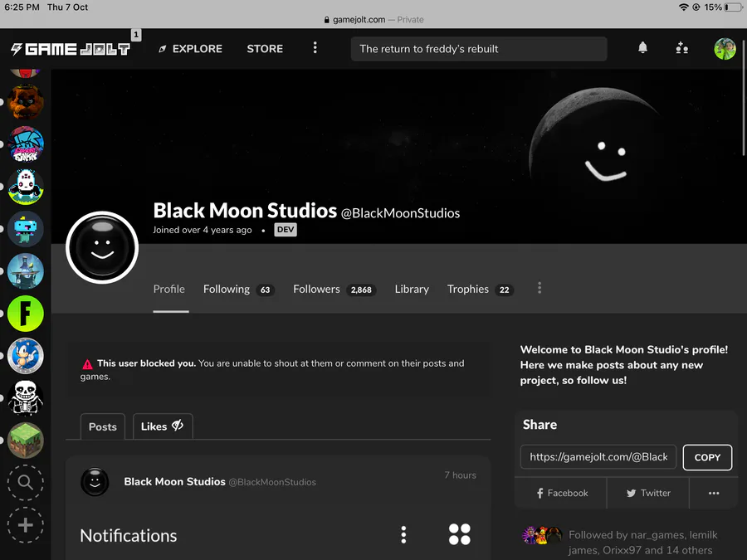The width and height of the screenshot is (747, 560).
Task: Open the Freddy Fazbear community in sidebar
Action: point(26,102)
